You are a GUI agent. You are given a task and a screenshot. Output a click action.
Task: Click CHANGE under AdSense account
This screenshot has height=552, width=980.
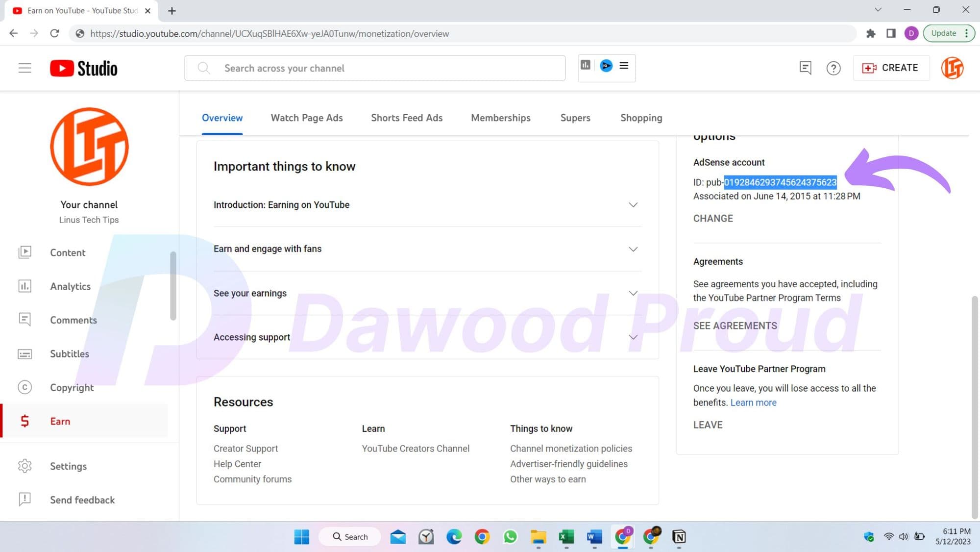713,219
